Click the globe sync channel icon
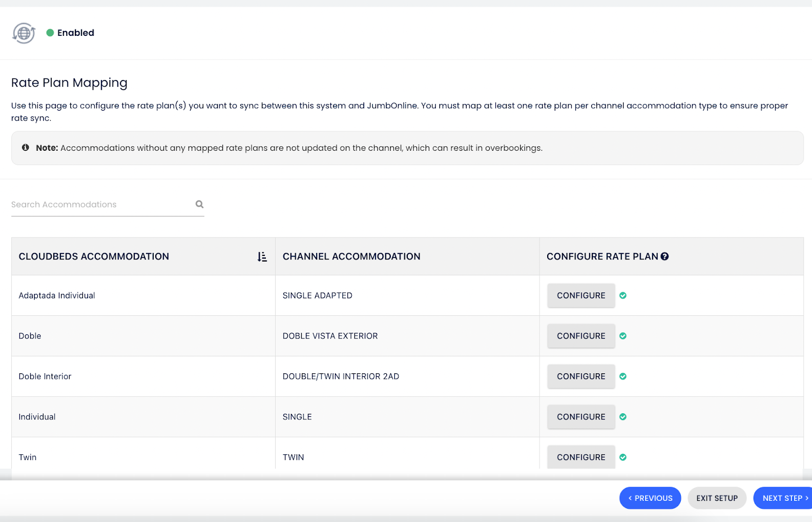The width and height of the screenshot is (812, 522). 24,33
